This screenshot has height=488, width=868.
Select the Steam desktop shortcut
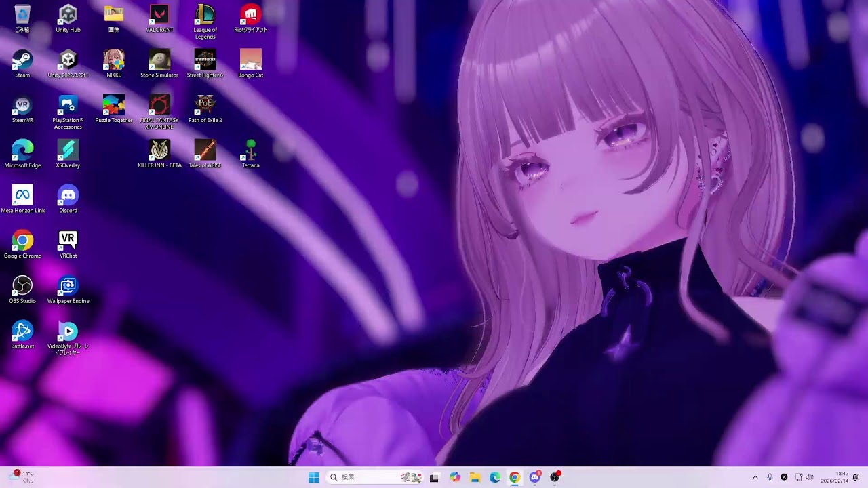tap(22, 64)
